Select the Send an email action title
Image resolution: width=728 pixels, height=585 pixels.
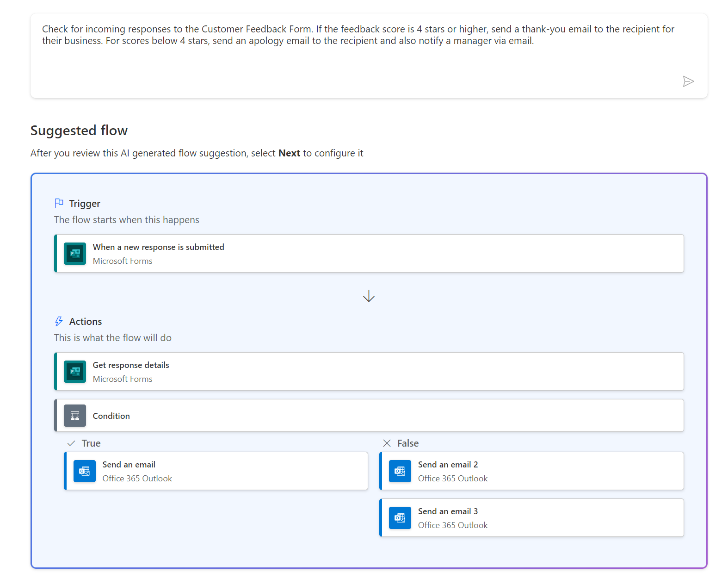pos(129,465)
